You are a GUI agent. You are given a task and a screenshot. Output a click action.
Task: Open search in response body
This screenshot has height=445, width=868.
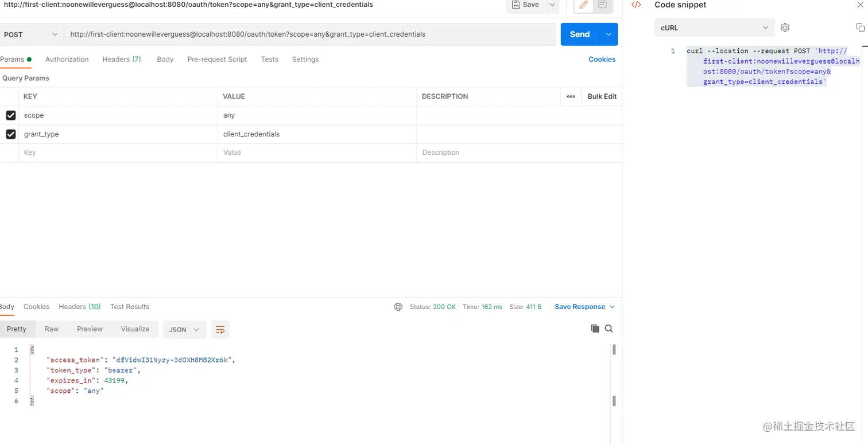click(609, 329)
